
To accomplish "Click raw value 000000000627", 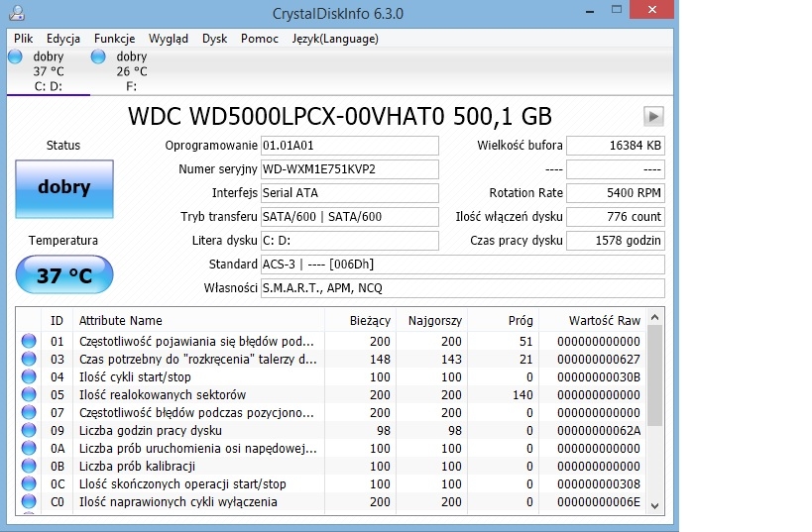I will (x=599, y=359).
